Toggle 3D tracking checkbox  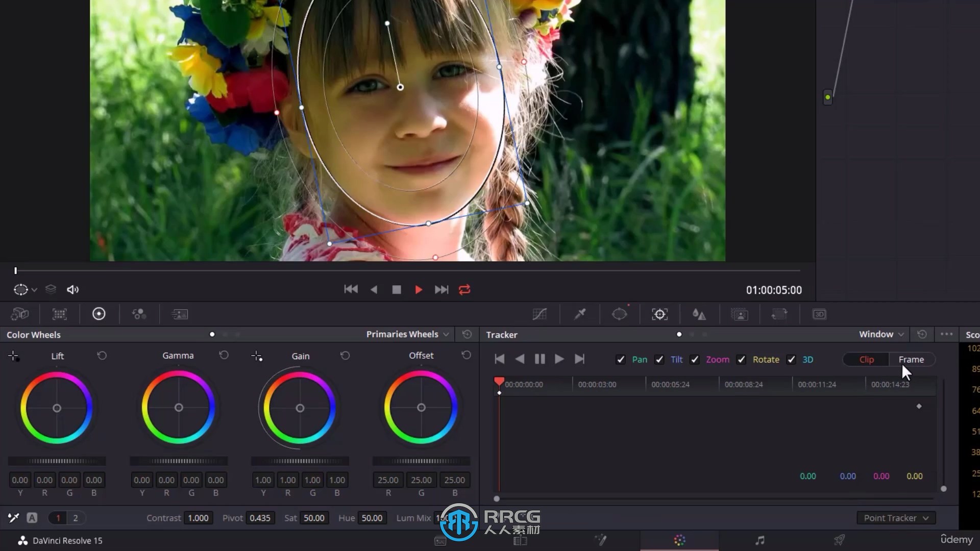[792, 359]
